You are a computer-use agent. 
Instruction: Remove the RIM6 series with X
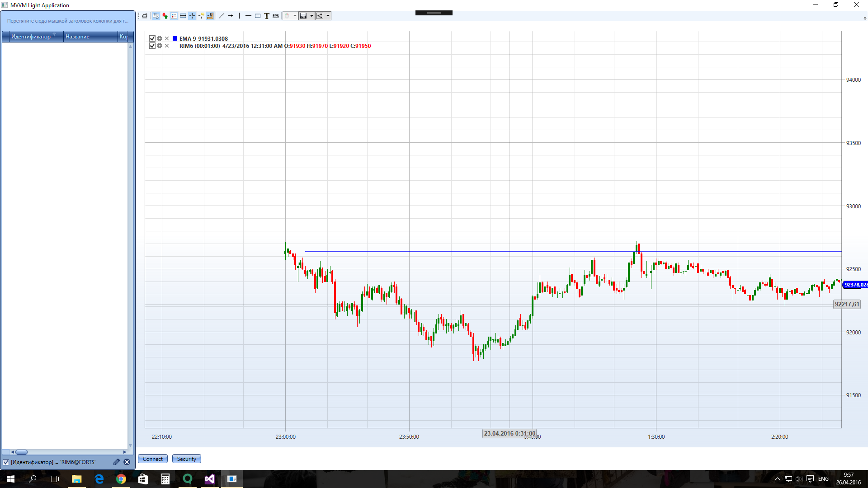pos(167,46)
